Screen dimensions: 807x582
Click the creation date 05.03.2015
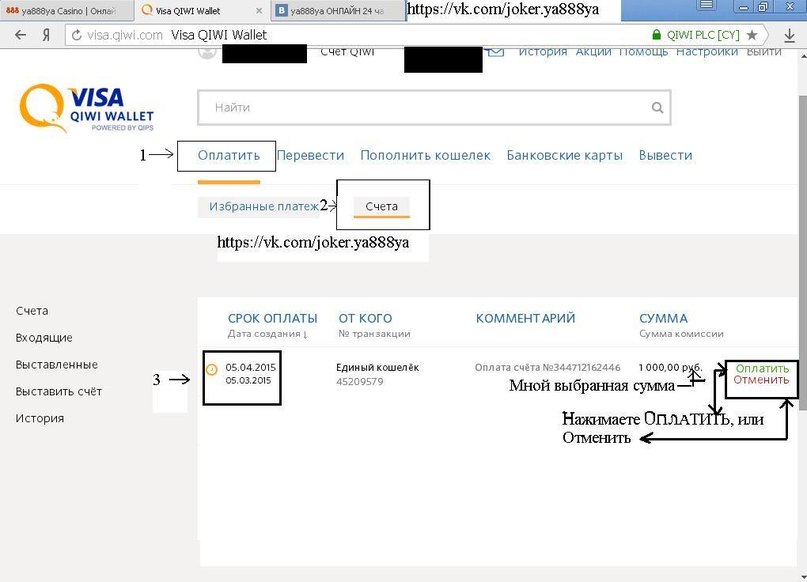tap(248, 380)
